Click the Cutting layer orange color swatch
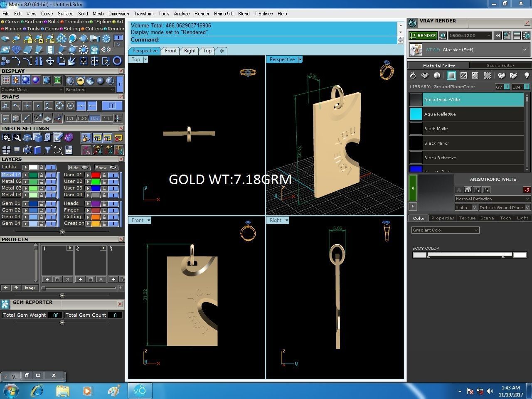532x399 pixels. 96,217
